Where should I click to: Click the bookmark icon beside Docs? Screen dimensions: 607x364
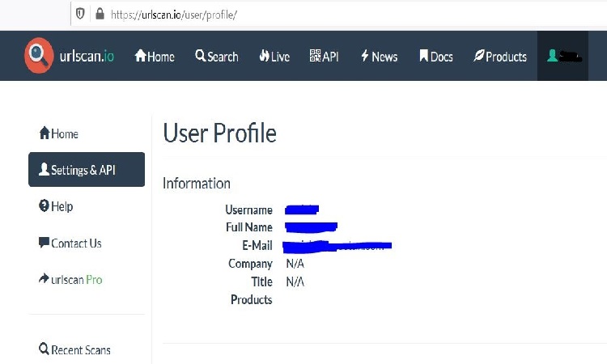[x=423, y=56]
